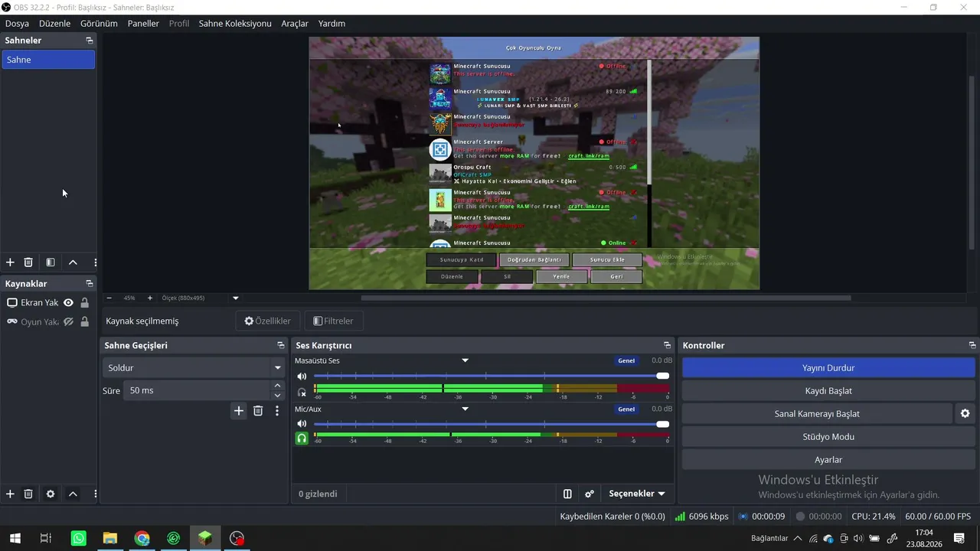The width and height of the screenshot is (980, 551).
Task: Undock the Sahne Geçişleri panel
Action: [281, 346]
